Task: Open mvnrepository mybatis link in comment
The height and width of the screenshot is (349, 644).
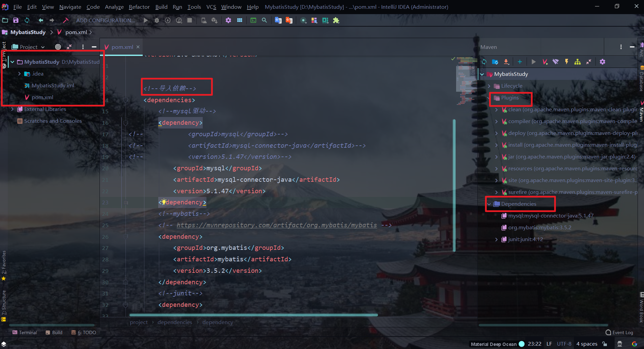Action: click(x=277, y=225)
